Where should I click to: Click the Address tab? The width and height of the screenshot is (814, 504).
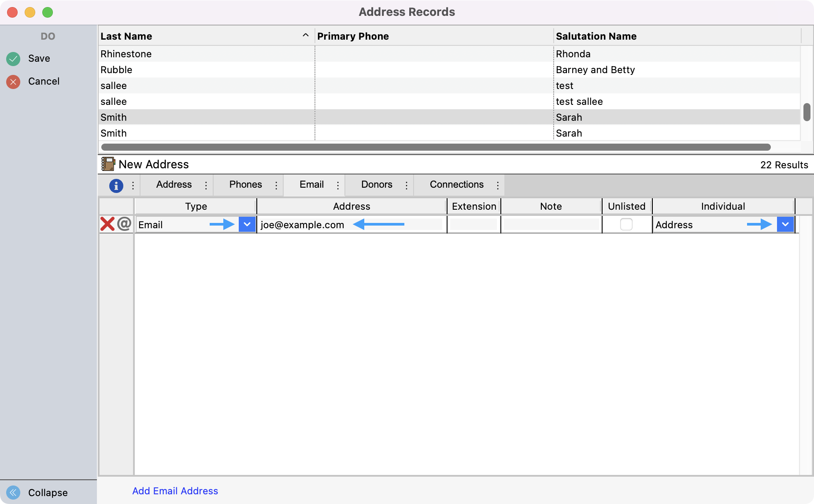pos(174,185)
